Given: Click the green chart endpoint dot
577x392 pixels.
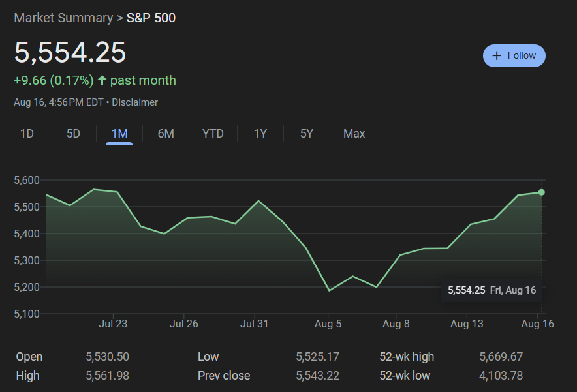Looking at the screenshot, I should (542, 192).
